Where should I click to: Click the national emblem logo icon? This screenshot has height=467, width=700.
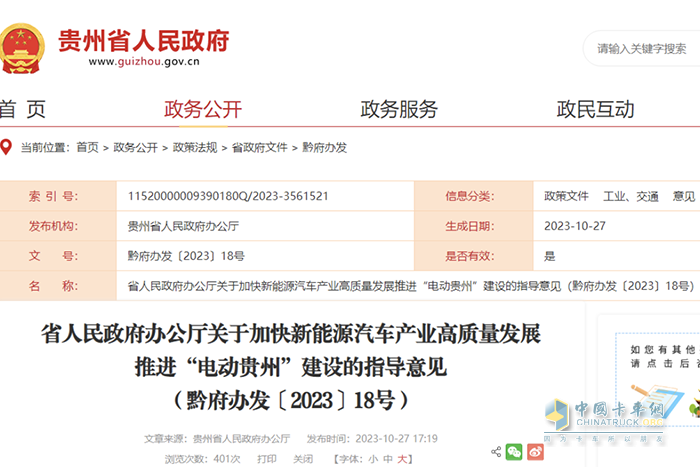[22, 45]
